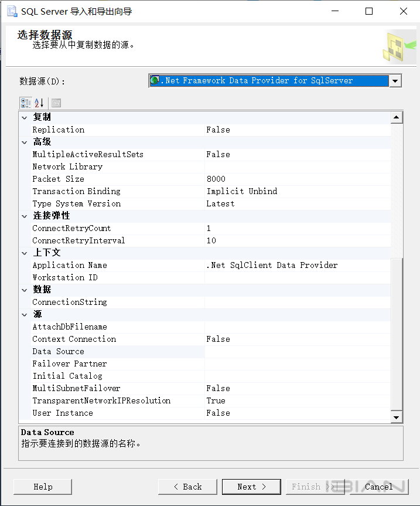
Task: Click the .Net SqlClient Data Provider value
Action: [x=272, y=265]
